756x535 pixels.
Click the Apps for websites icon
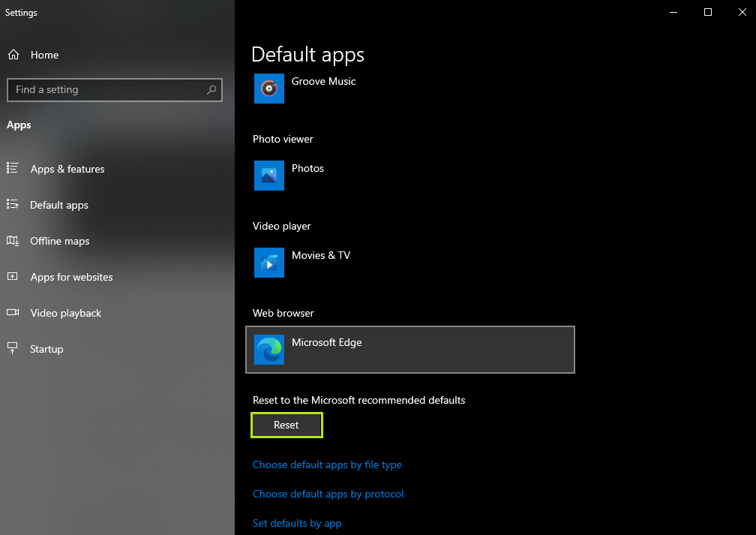coord(13,276)
